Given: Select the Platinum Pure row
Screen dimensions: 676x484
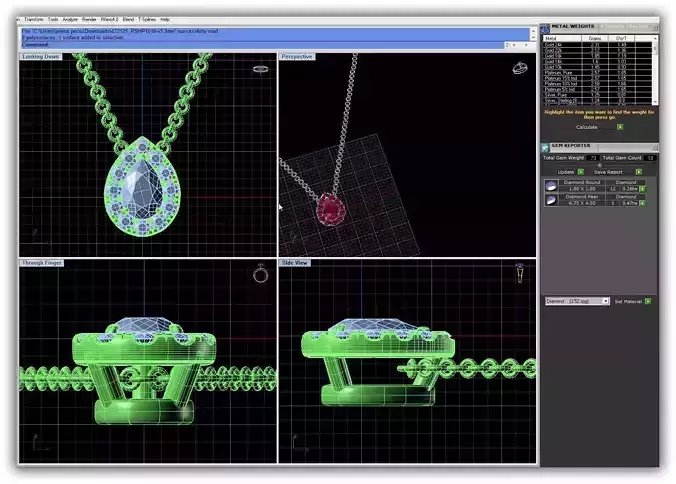Looking at the screenshot, I should coord(597,73).
